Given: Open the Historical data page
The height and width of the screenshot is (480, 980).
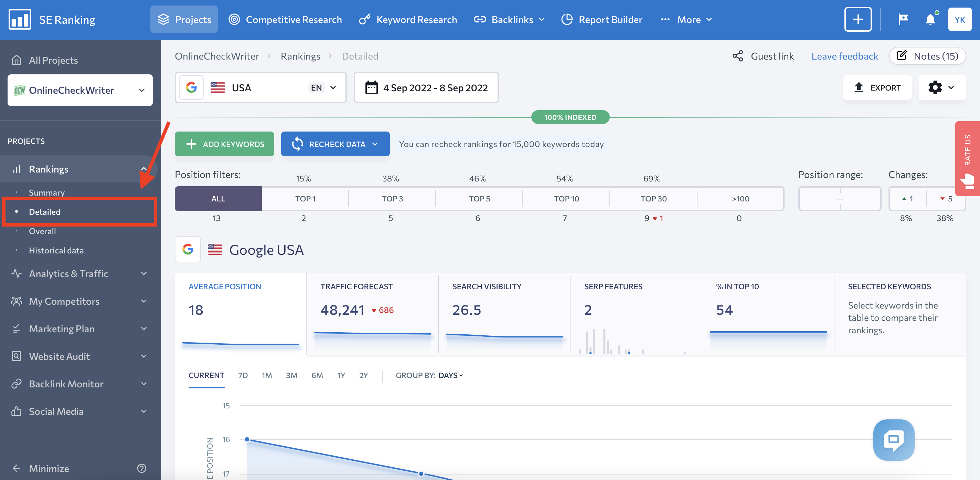Looking at the screenshot, I should (56, 250).
